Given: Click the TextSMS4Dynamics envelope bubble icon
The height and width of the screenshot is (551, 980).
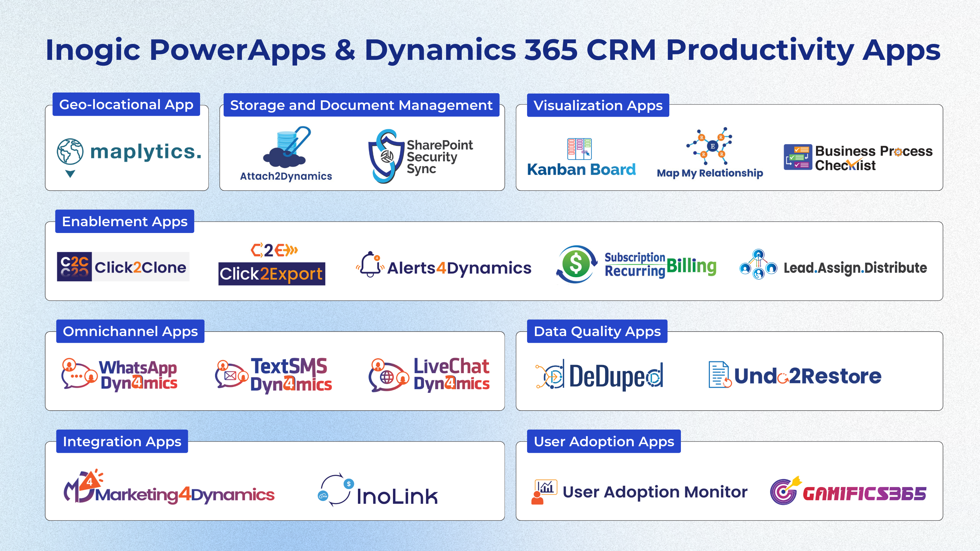Looking at the screenshot, I should [232, 374].
